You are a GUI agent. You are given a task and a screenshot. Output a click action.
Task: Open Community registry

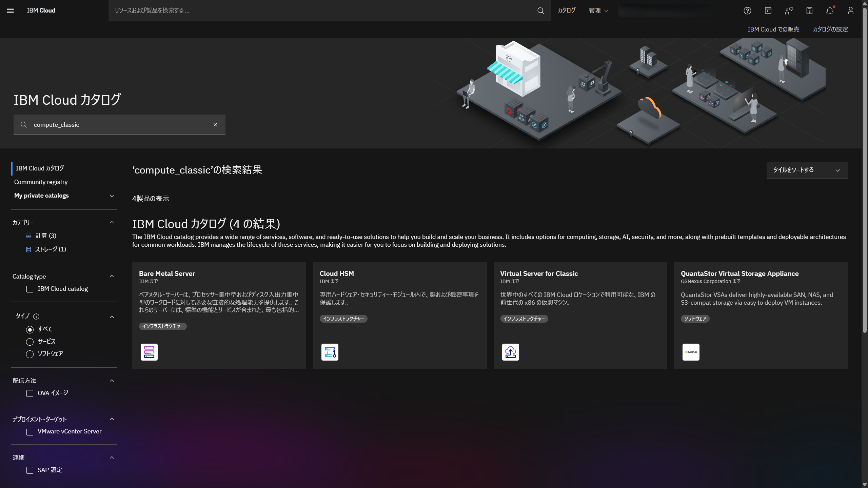41,182
